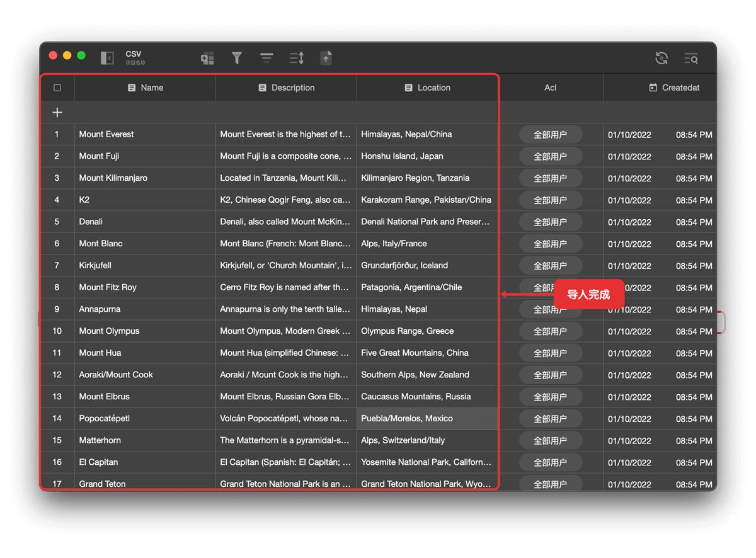Select the K2 name cell
Viewport: 756px width, 558px height.
pyautogui.click(x=145, y=200)
